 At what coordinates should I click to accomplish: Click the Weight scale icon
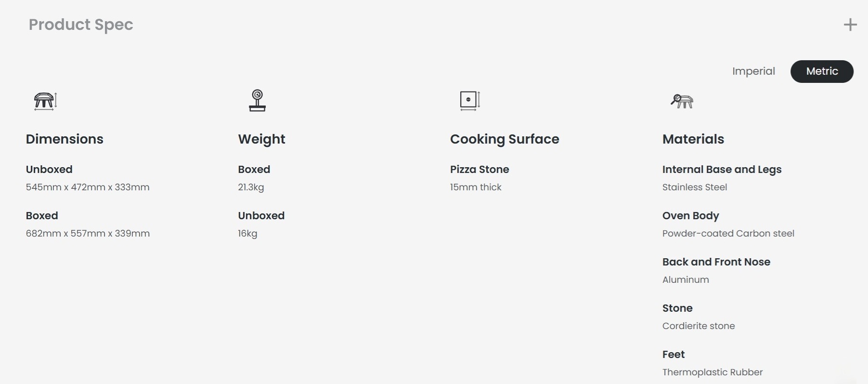[258, 101]
